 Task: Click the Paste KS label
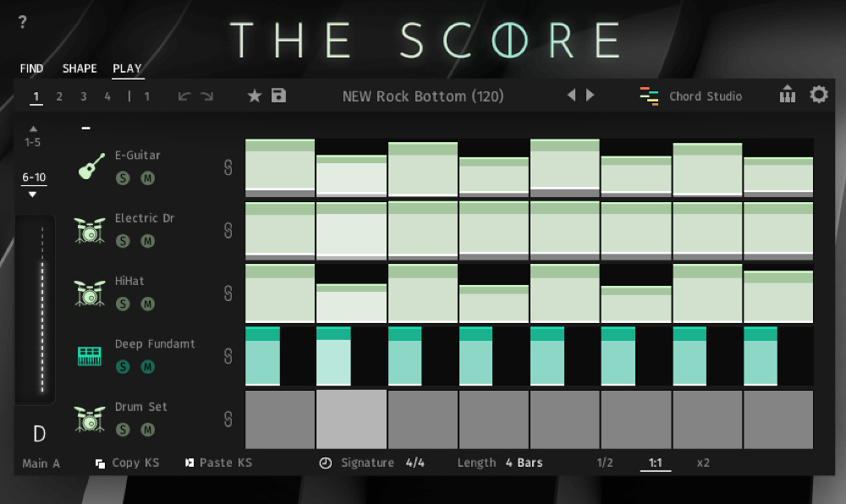(x=226, y=463)
